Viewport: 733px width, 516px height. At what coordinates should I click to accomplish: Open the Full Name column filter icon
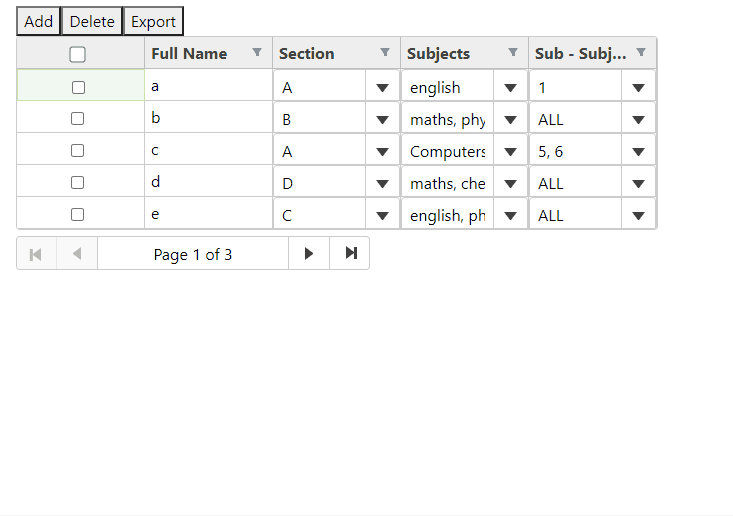[257, 52]
